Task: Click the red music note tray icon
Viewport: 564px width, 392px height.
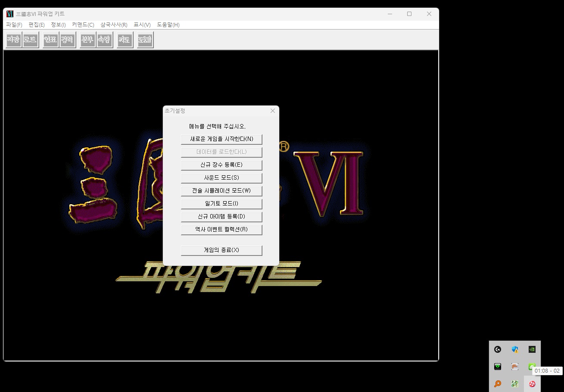Action: pyautogui.click(x=532, y=384)
